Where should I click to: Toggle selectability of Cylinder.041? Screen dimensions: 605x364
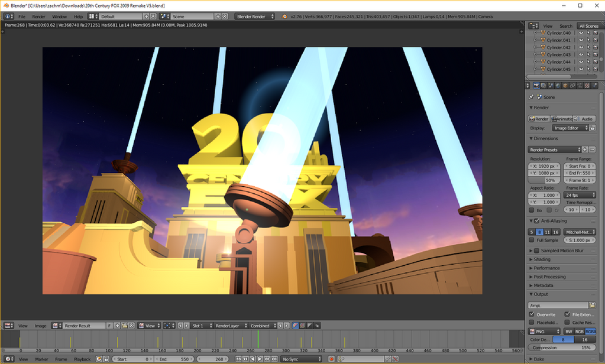[x=588, y=40]
